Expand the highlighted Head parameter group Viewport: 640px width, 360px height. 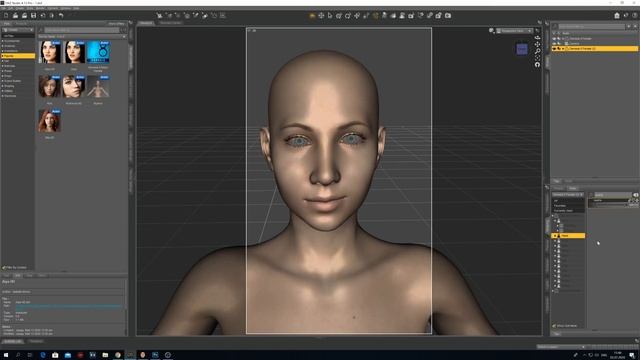pos(554,236)
